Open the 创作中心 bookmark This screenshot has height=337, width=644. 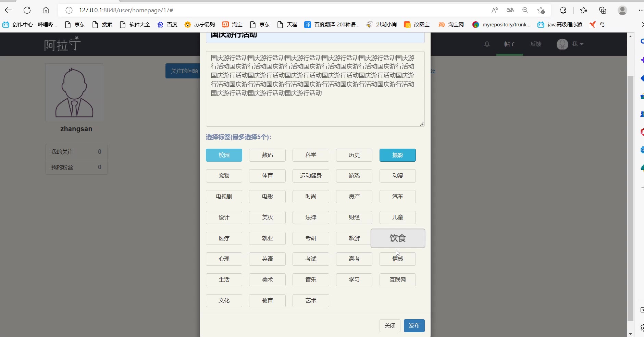tap(30, 25)
